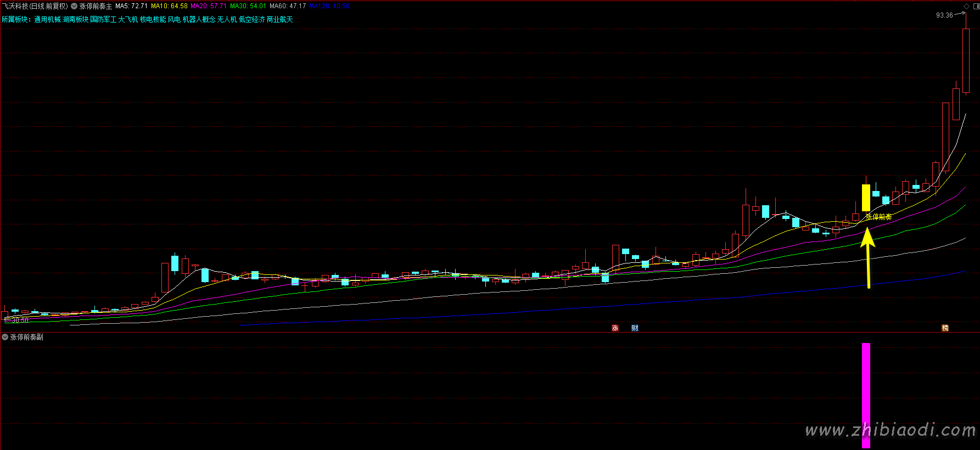Open the 通用机械 sector link
The width and height of the screenshot is (980, 450).
coord(47,19)
